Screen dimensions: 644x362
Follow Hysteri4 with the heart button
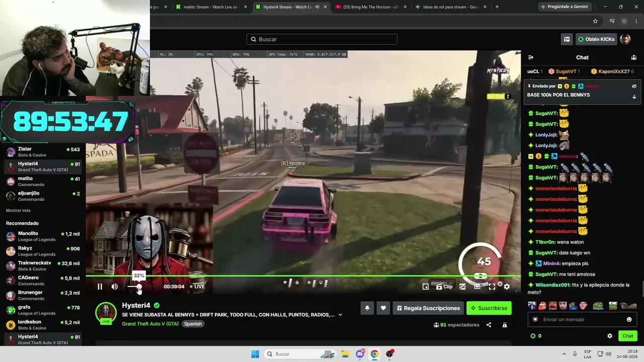click(x=383, y=308)
